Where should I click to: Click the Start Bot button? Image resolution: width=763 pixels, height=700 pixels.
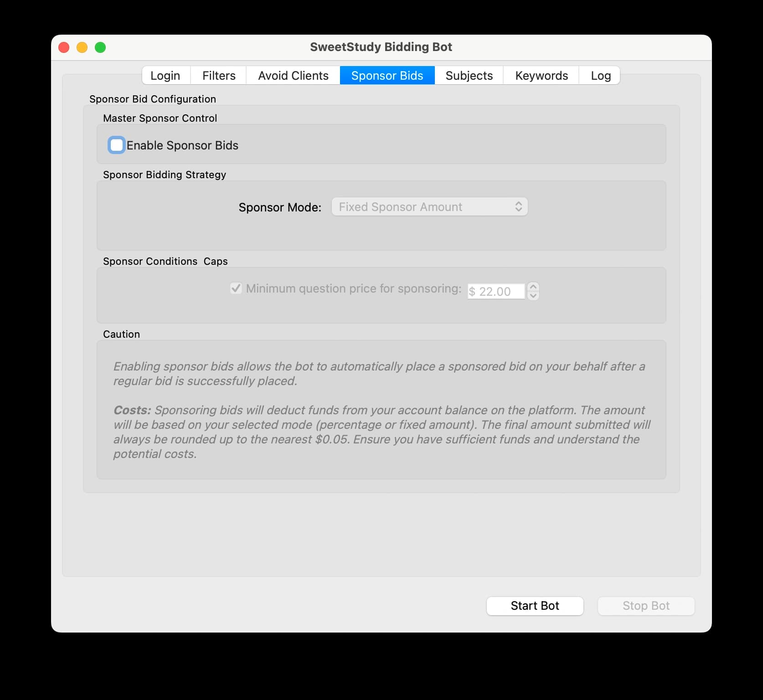tap(535, 606)
